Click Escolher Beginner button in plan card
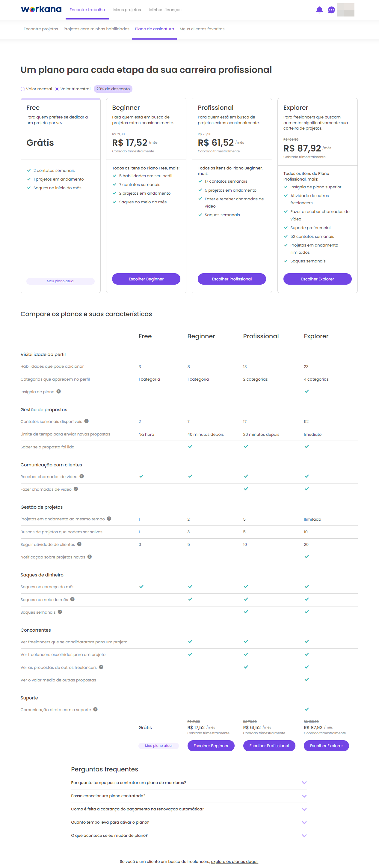 pyautogui.click(x=146, y=279)
